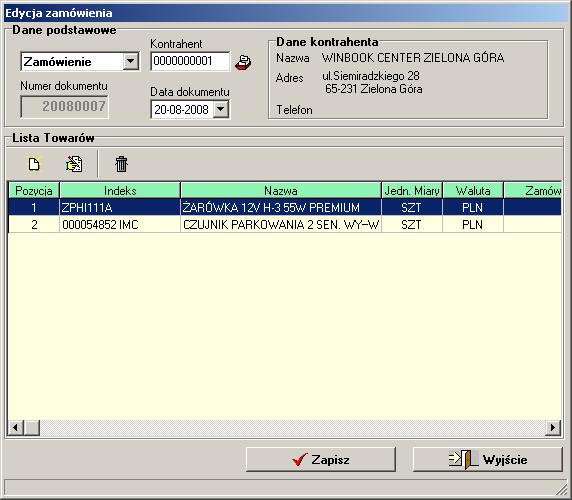The width and height of the screenshot is (572, 500).
Task: Click the new item page icon
Action: 34,164
